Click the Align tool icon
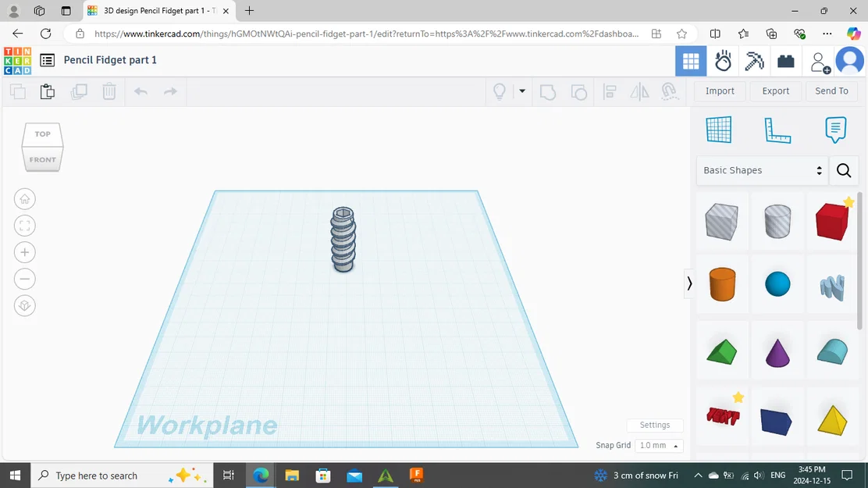Viewport: 868px width, 488px height. click(610, 91)
